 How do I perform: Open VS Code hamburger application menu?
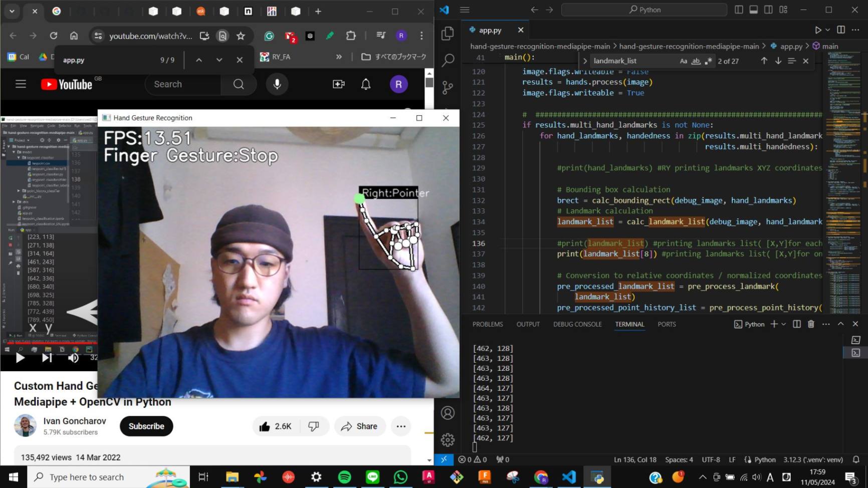point(465,10)
